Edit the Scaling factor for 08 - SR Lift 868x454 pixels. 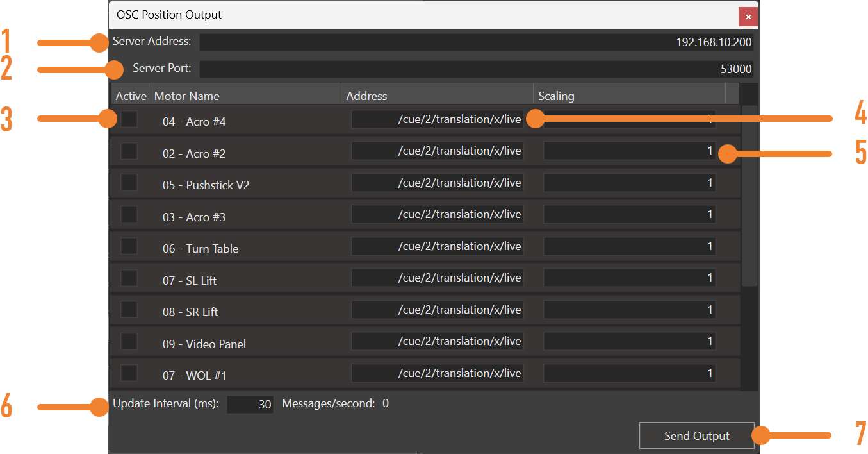click(629, 309)
